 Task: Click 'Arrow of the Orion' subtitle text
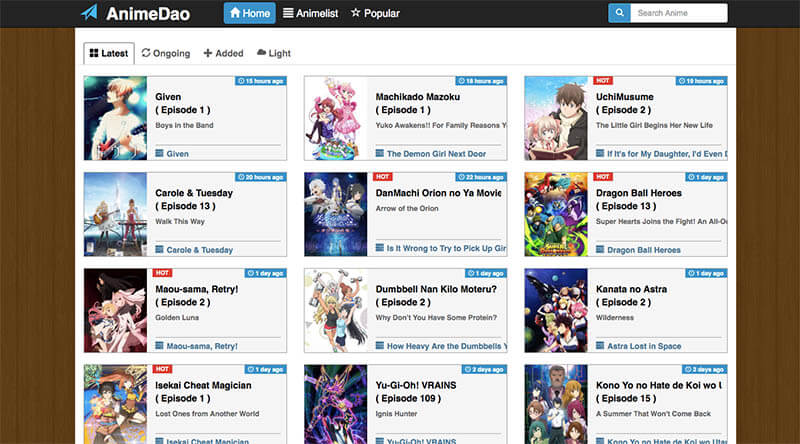pyautogui.click(x=407, y=208)
